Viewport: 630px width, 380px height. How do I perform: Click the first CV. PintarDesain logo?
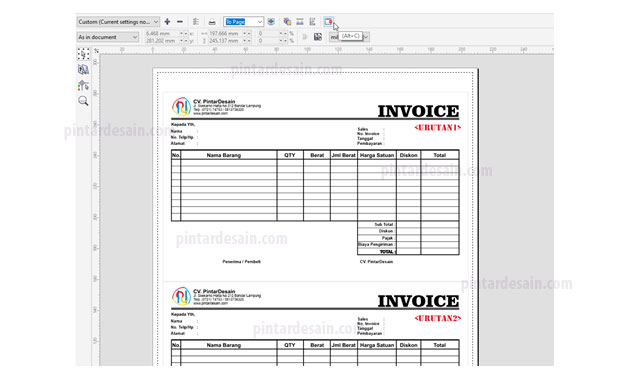coord(181,106)
